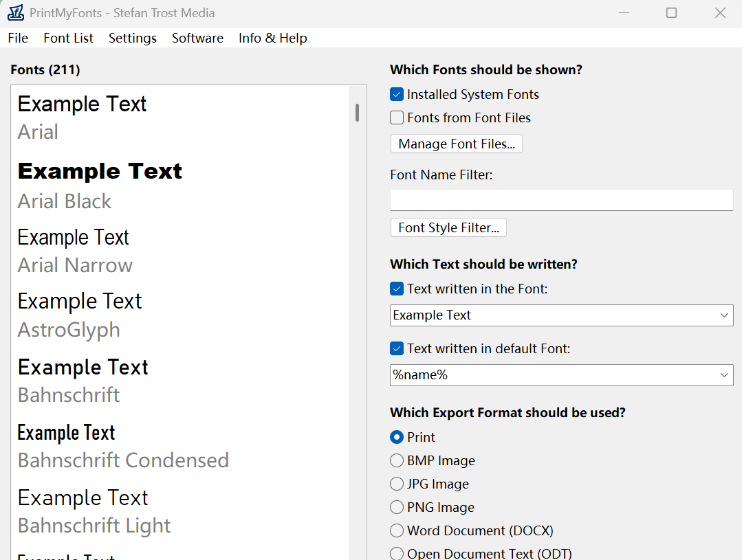Viewport: 742px width, 560px height.
Task: Open the Settings menu
Action: 133,38
